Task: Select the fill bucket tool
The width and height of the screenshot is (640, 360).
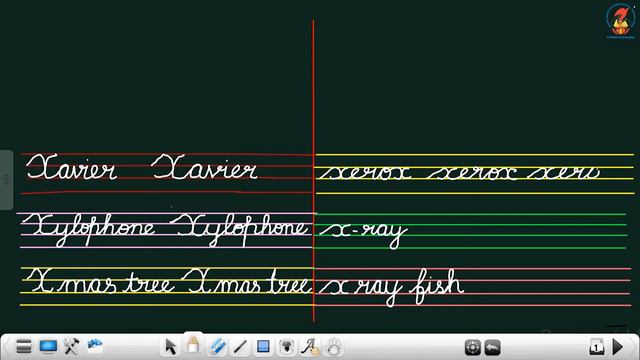Action: point(287,347)
